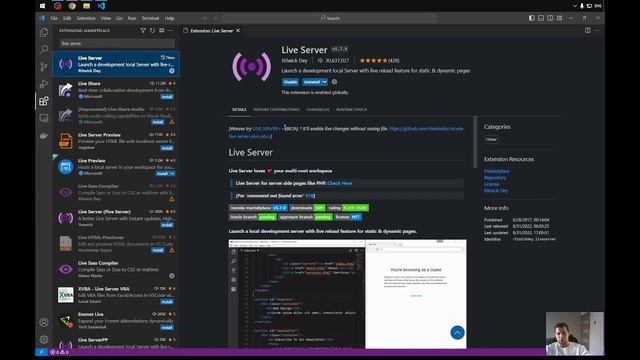This screenshot has height=360, width=640.
Task: Expand the Uninstall button dropdown arrow
Action: tap(324, 82)
